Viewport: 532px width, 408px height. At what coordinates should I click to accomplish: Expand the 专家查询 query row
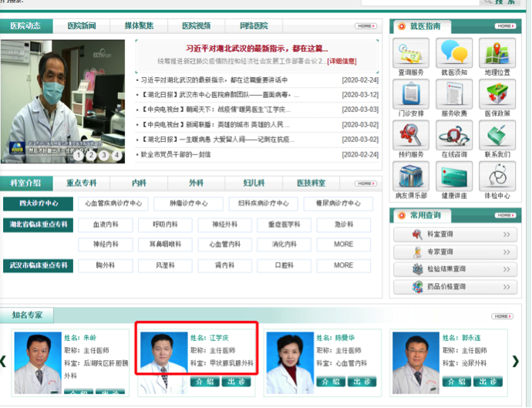(x=456, y=252)
